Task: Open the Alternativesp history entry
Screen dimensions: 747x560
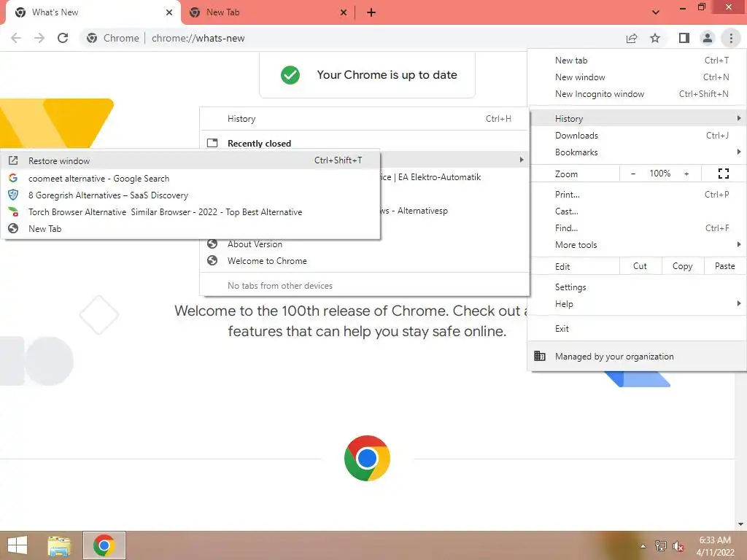Action: 414,211
